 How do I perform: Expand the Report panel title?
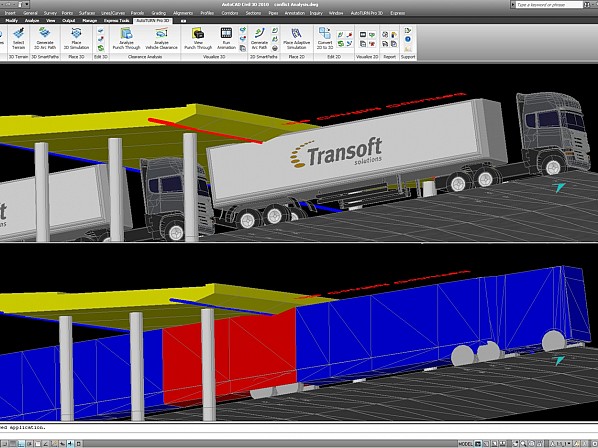[389, 57]
